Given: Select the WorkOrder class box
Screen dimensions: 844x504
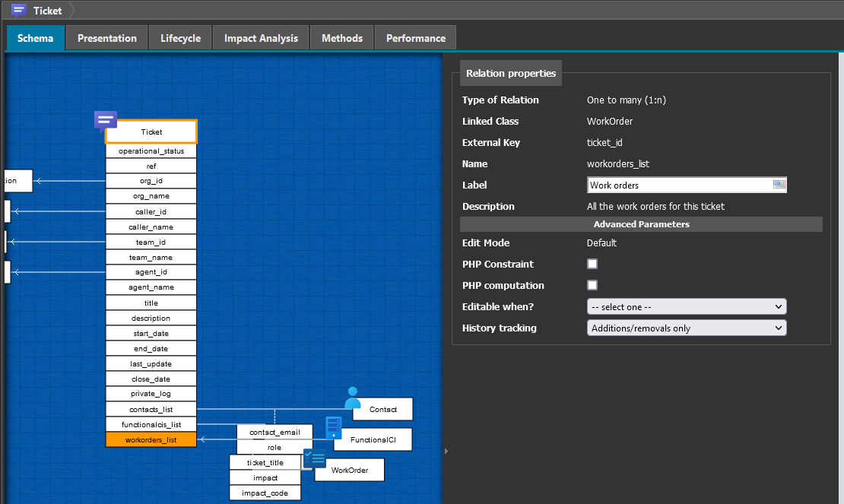Looking at the screenshot, I should [349, 470].
